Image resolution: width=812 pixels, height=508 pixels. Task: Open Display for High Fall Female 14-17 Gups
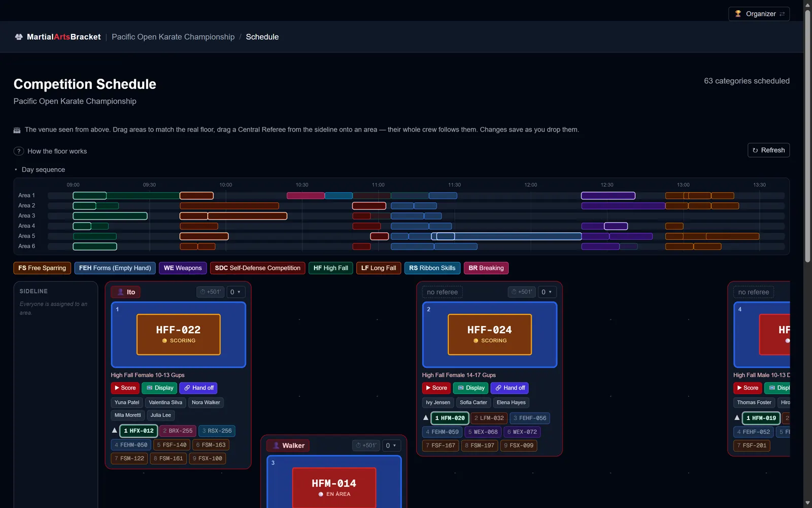tap(471, 388)
